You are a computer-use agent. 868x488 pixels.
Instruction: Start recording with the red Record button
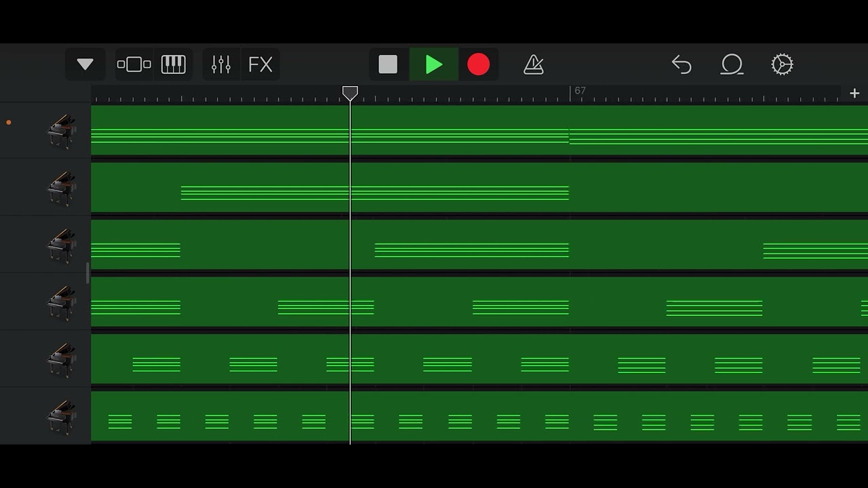(x=479, y=64)
